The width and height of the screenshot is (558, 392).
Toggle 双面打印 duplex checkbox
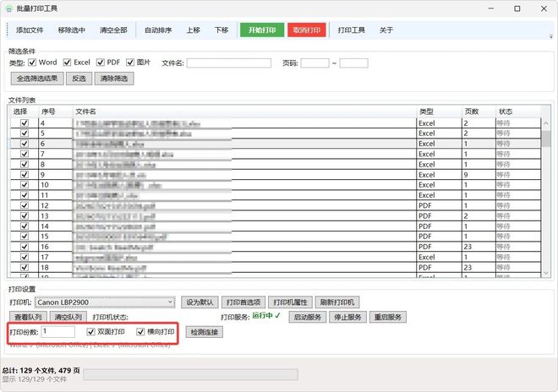[x=90, y=332]
